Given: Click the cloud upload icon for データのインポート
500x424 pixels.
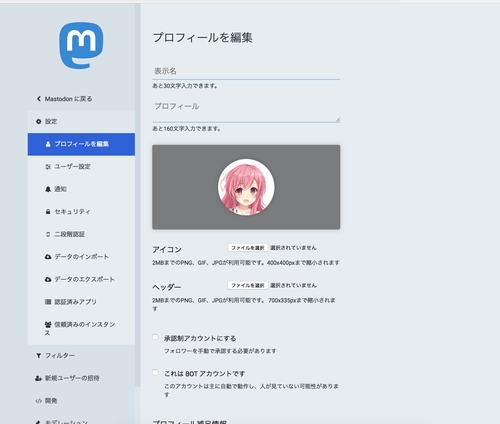Looking at the screenshot, I should 48,257.
